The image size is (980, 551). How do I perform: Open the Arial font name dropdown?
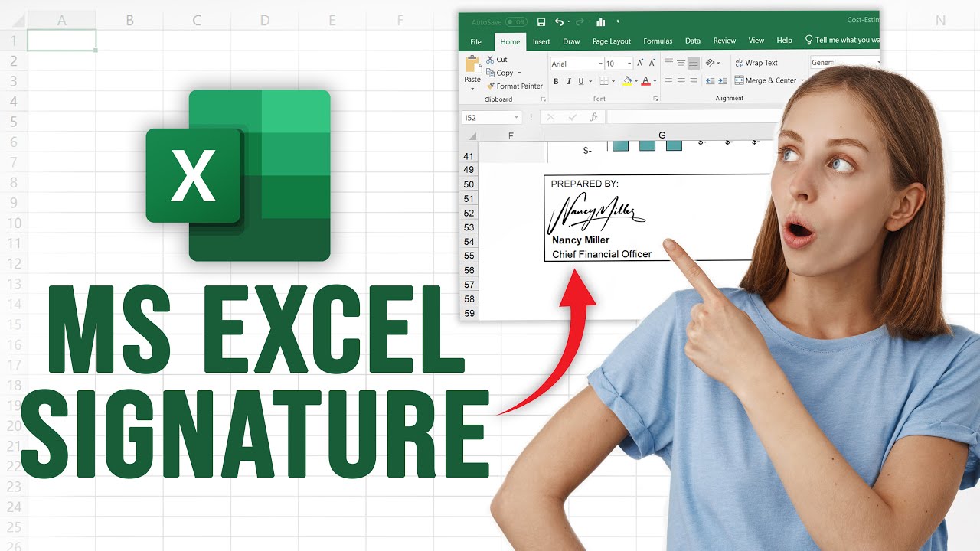[599, 64]
